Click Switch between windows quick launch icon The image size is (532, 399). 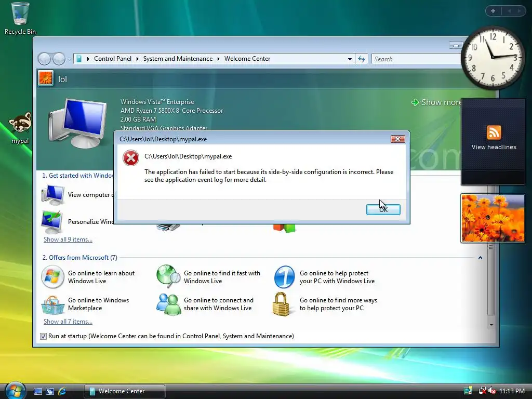click(50, 391)
